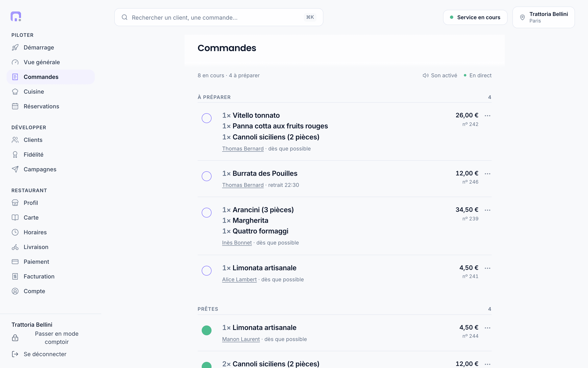Screen dimensions: 588x368
Task: Click Passer en mode comptoir
Action: 57,338
